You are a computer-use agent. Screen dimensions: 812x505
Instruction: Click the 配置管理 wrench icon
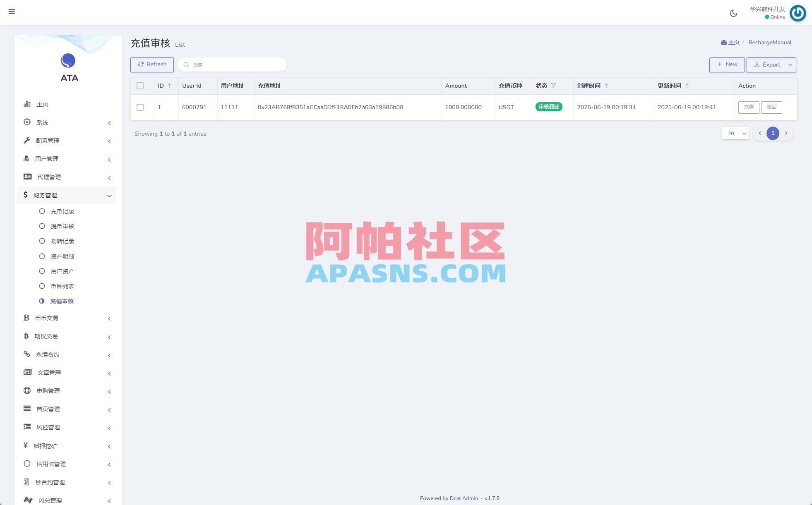click(26, 141)
